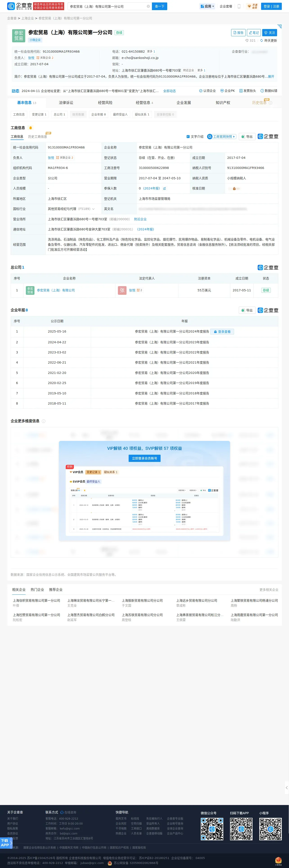Click the 报告 button
This screenshot has height=868, width=289.
[238, 33]
